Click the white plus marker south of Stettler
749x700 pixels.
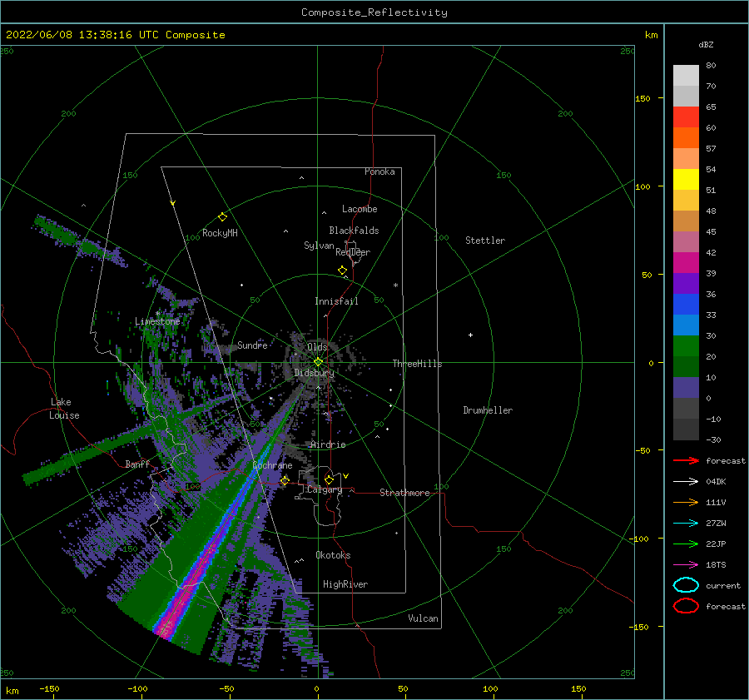pos(470,335)
